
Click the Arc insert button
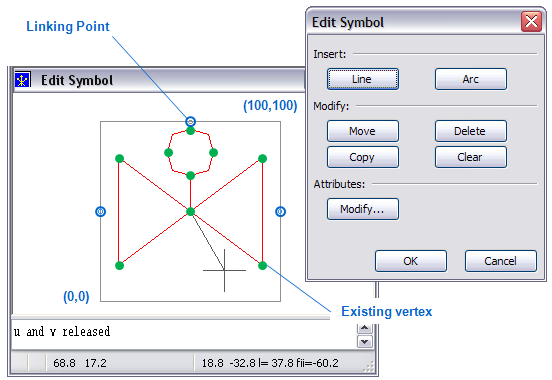click(471, 79)
